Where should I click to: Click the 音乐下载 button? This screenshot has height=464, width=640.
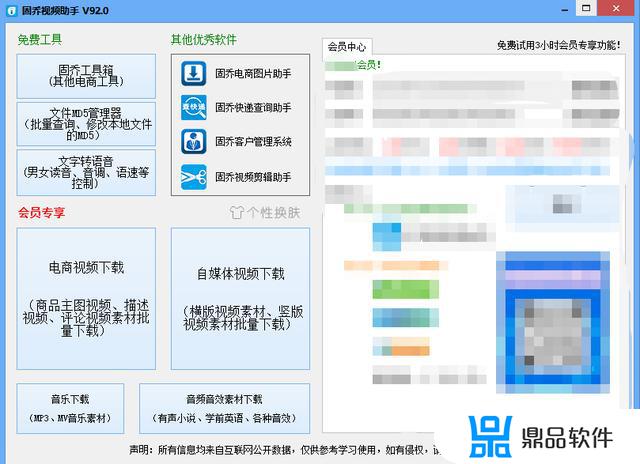(x=70, y=408)
